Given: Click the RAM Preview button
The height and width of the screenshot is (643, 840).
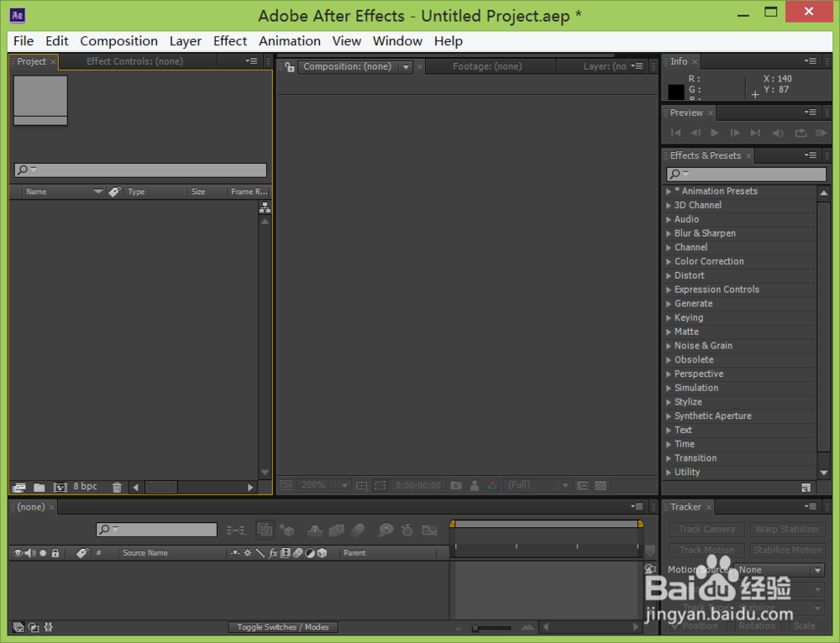Looking at the screenshot, I should click(821, 133).
